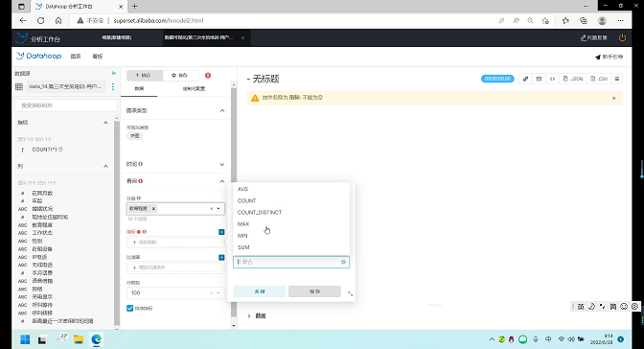The height and width of the screenshot is (349, 644).
Task: Click the email share icon in chart toolbar
Action: 539,79
